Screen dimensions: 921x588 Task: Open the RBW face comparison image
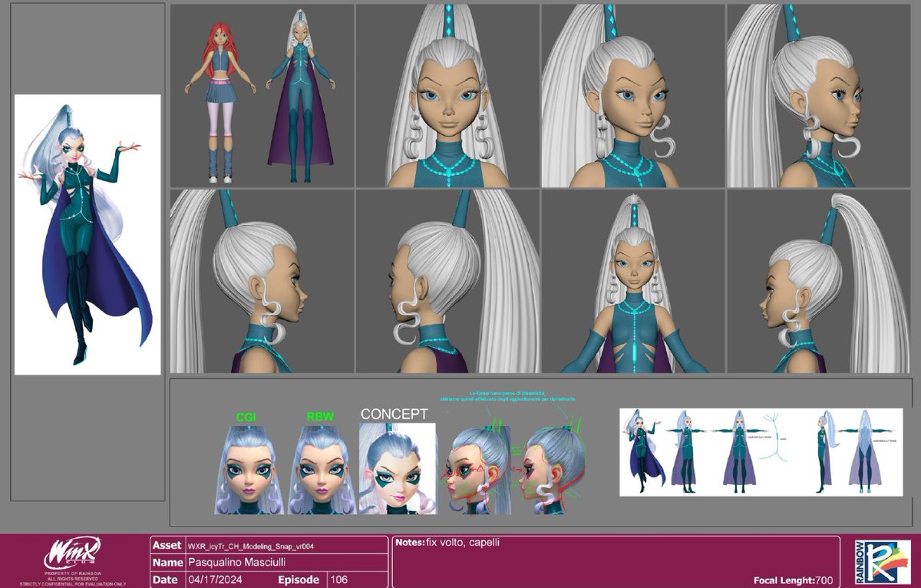(x=322, y=469)
